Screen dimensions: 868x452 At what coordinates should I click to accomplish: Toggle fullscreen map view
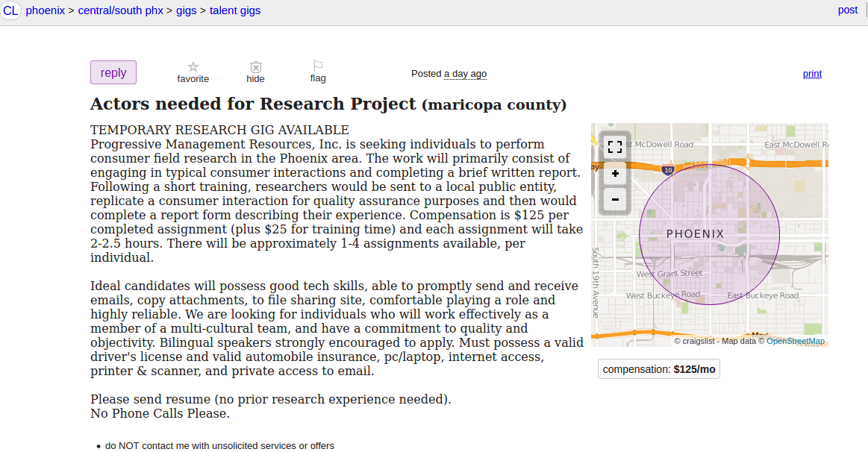[x=615, y=147]
